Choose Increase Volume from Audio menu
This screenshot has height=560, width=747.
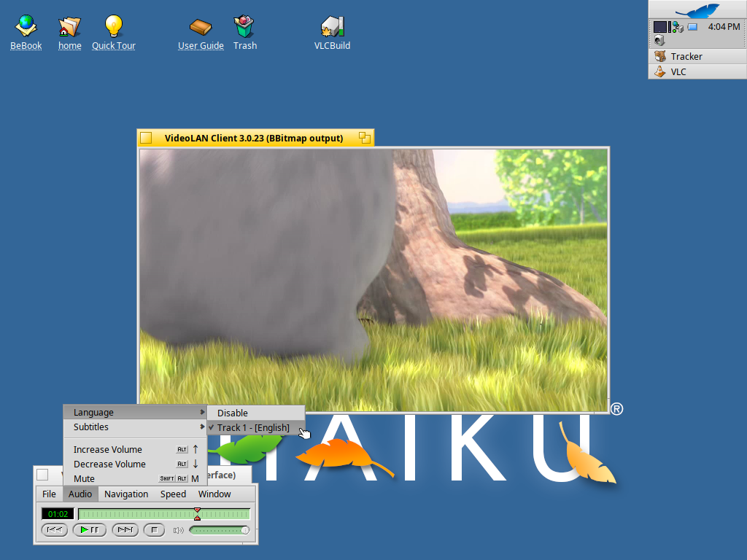pyautogui.click(x=135, y=449)
